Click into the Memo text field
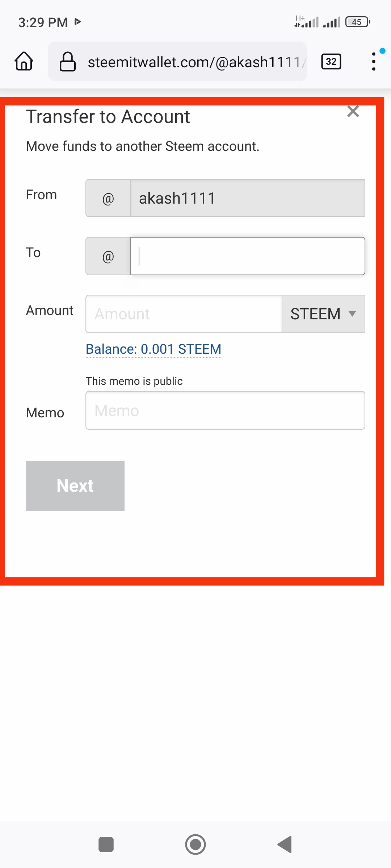The height and width of the screenshot is (868, 391). click(x=225, y=410)
